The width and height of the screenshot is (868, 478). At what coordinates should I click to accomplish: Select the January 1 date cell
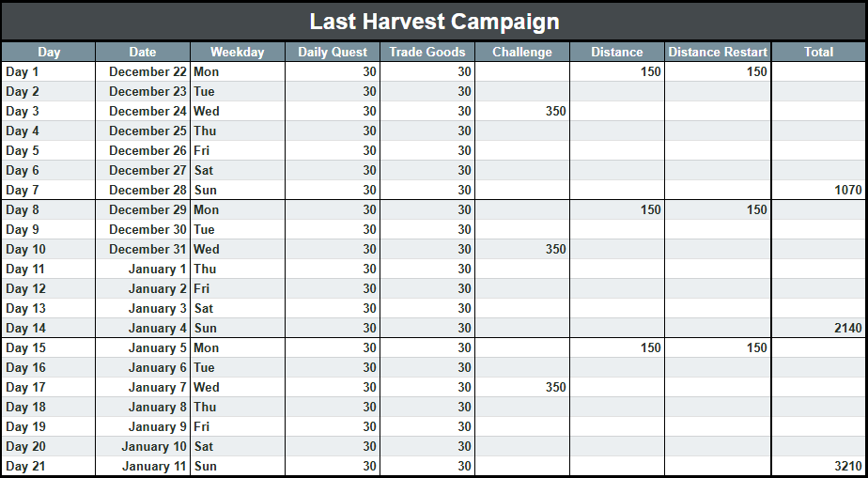[x=158, y=269]
